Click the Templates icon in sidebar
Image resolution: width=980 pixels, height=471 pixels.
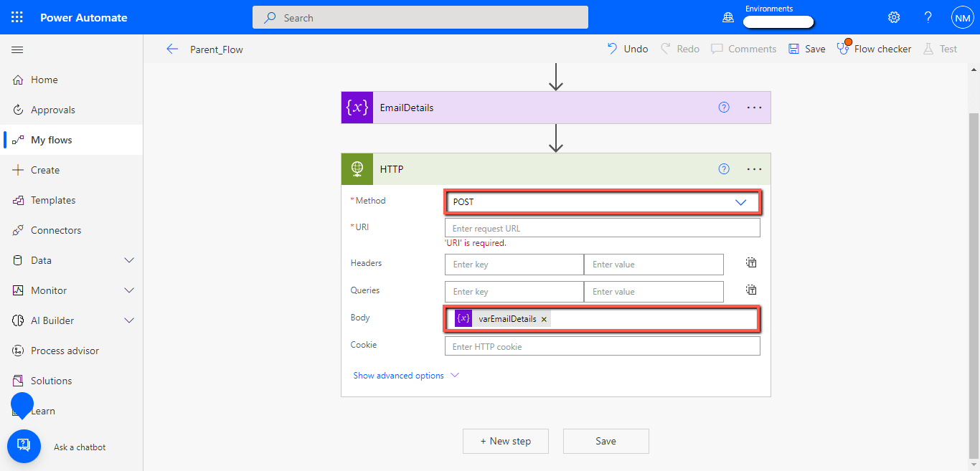19,200
